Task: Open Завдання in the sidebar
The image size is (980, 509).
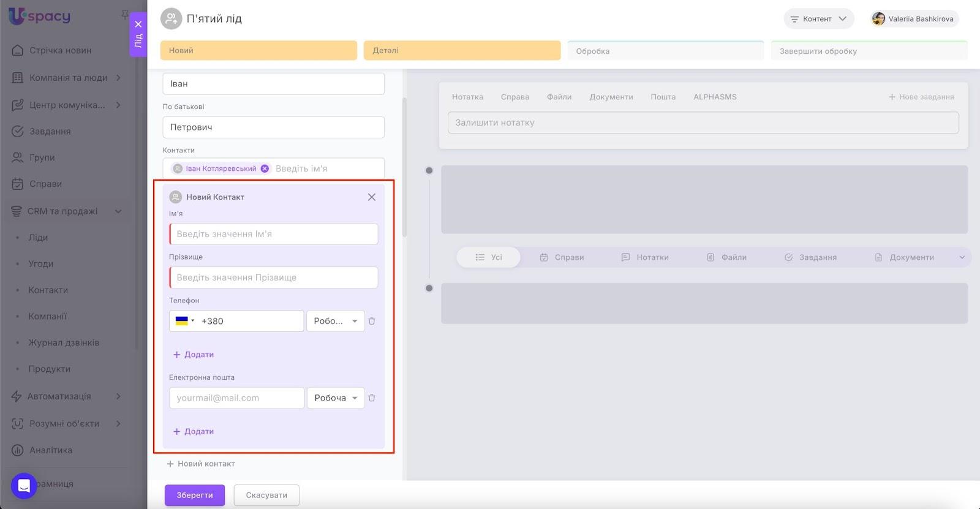Action: (50, 131)
